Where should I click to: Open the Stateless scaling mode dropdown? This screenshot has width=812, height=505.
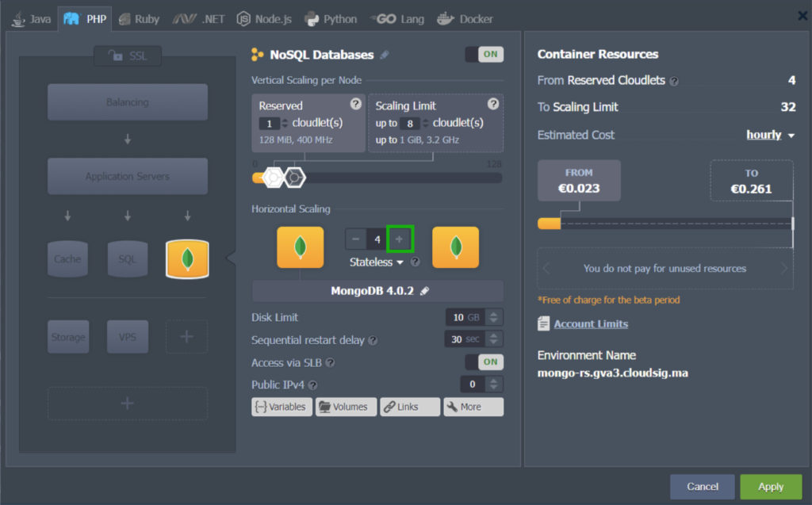pos(377,262)
